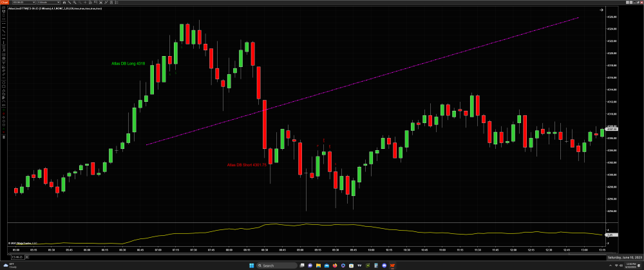Click the bottommost icon in left drawing toolbar
Viewport: 644px width, 270px height.
[x=3, y=136]
